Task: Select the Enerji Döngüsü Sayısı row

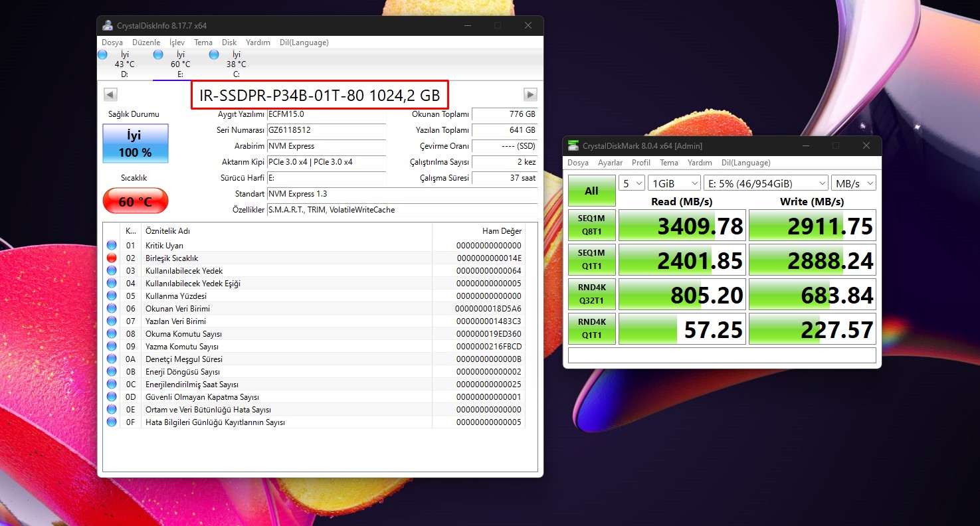Action: (314, 372)
